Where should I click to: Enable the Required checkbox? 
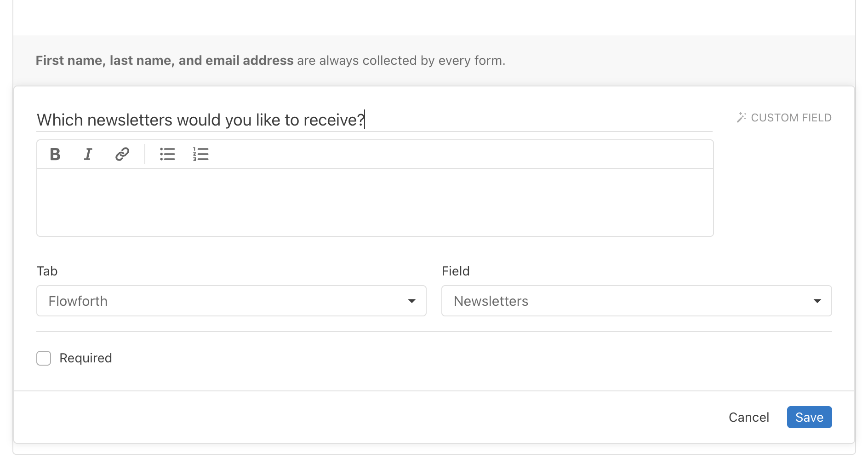[44, 358]
